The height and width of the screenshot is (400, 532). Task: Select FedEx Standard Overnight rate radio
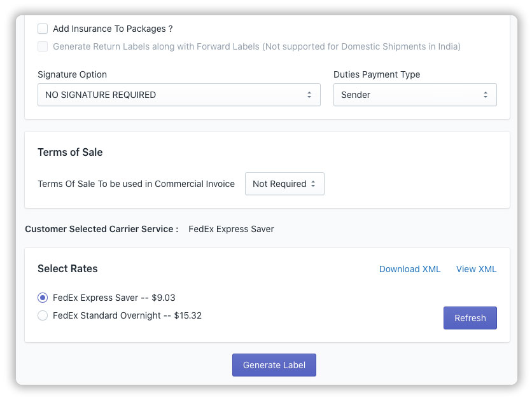tap(43, 315)
